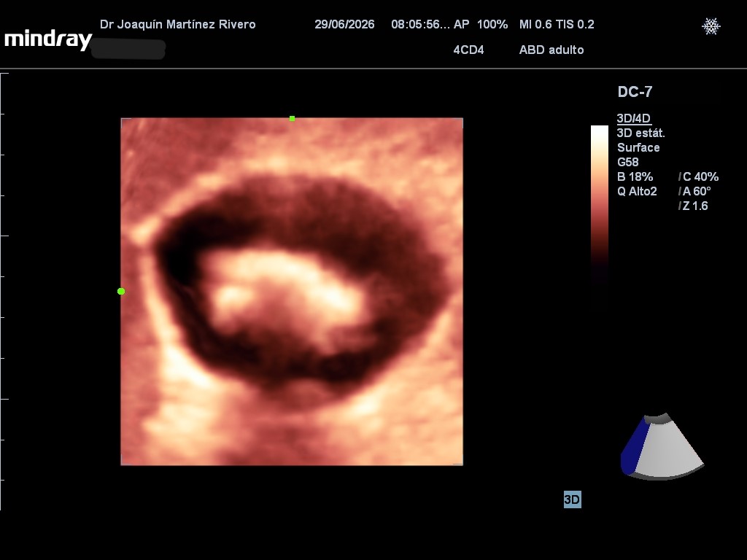Click the Surface render mode label

pos(638,147)
